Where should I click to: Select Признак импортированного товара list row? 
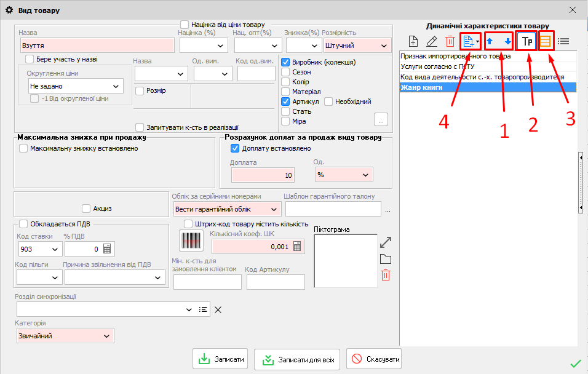click(488, 56)
